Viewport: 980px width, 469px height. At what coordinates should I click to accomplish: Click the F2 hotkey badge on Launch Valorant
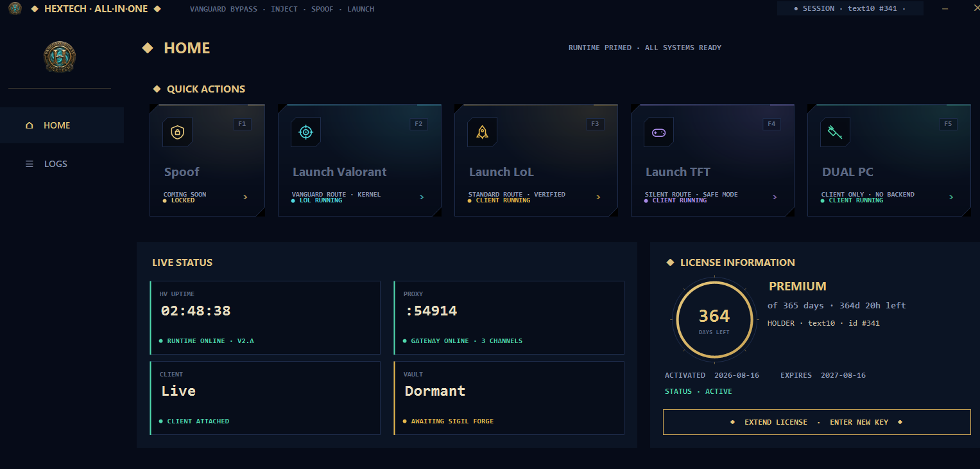tap(418, 124)
